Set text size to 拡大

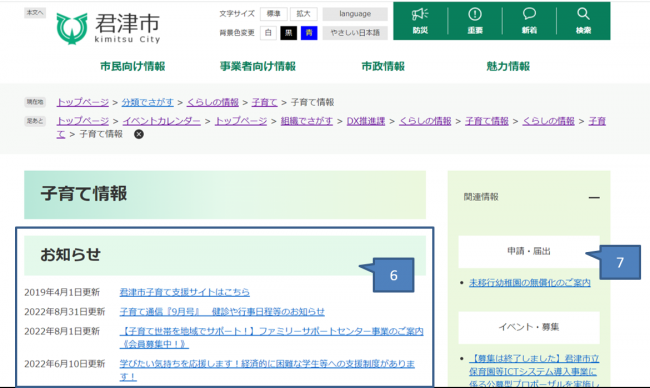[x=303, y=14]
